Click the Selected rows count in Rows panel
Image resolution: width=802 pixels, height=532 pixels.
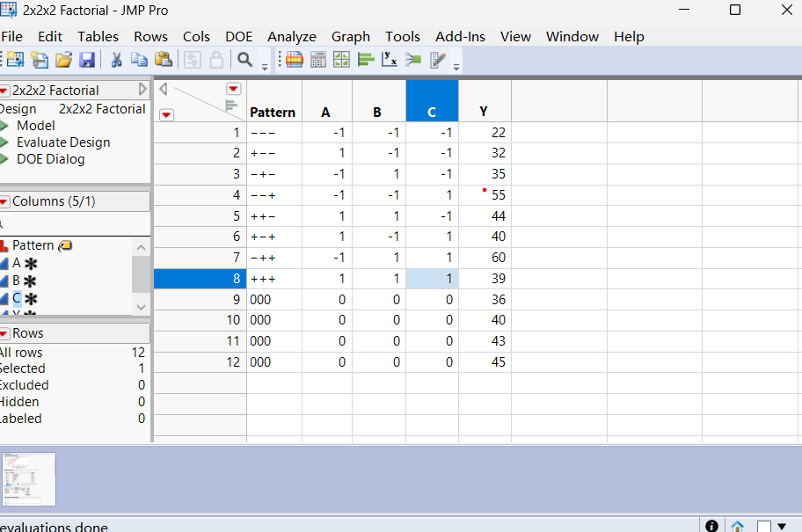click(x=141, y=368)
